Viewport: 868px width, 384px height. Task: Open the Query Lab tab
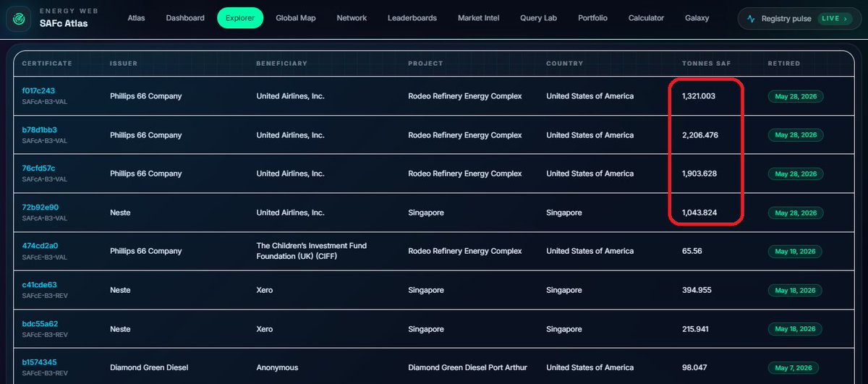click(x=538, y=18)
